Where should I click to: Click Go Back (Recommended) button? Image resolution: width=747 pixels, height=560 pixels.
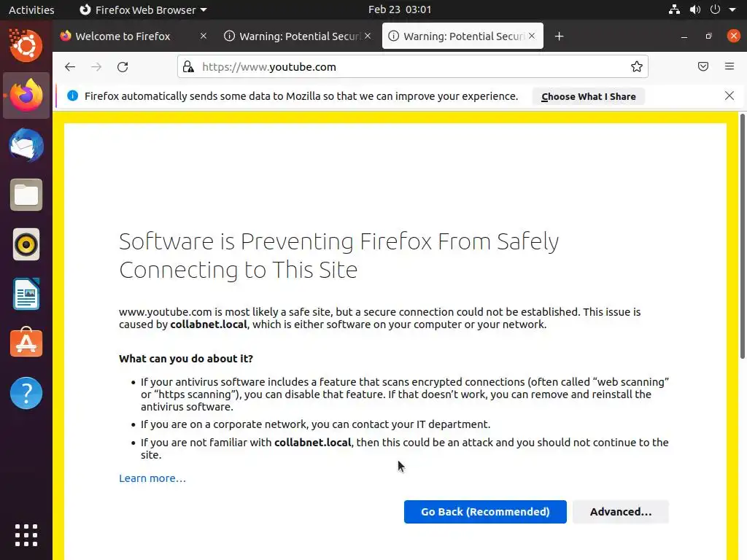tap(485, 512)
